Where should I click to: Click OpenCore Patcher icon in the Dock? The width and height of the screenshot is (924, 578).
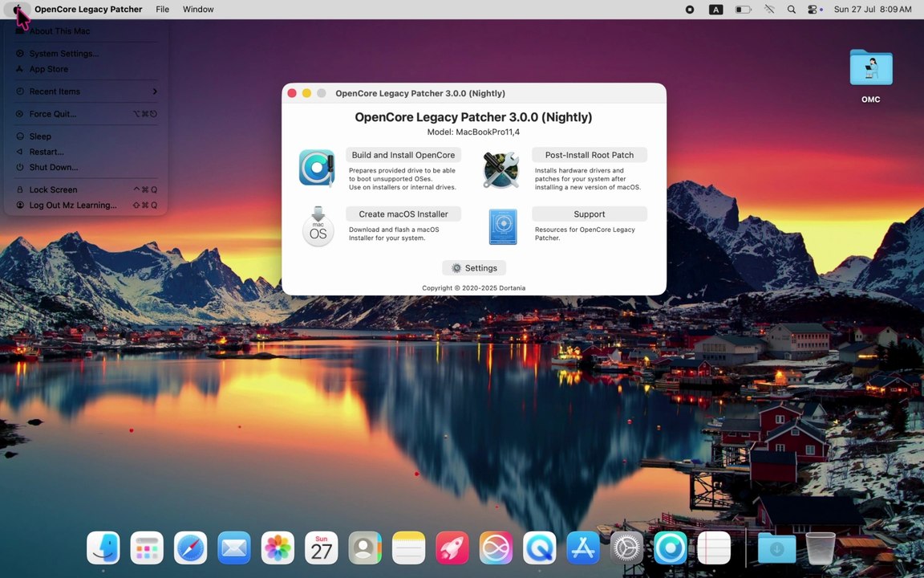[670, 547]
